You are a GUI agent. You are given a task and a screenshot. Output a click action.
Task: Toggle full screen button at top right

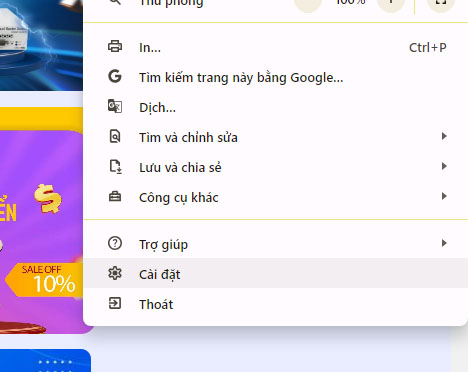point(441,3)
